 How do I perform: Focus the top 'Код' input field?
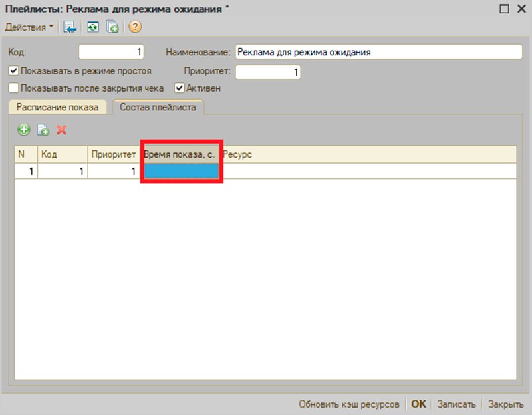click(x=111, y=52)
